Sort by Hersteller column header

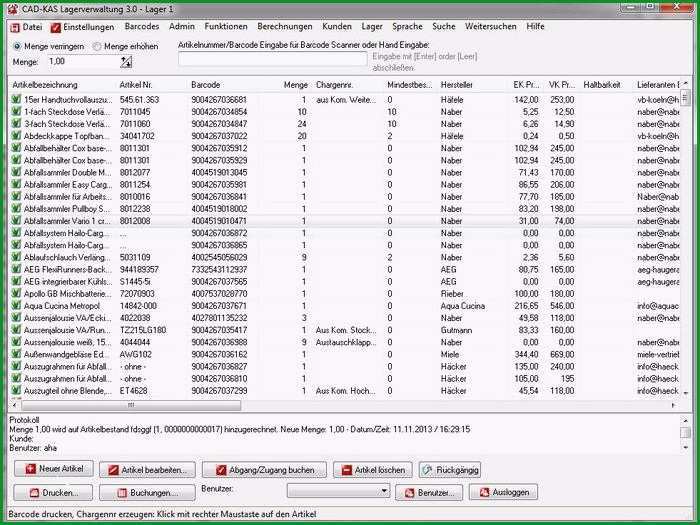pyautogui.click(x=473, y=85)
